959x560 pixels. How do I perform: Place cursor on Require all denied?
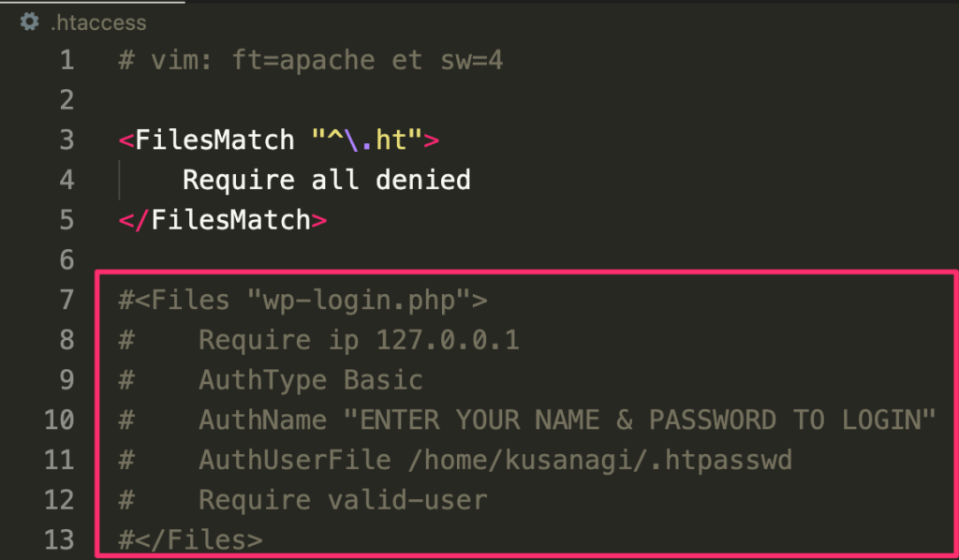327,181
